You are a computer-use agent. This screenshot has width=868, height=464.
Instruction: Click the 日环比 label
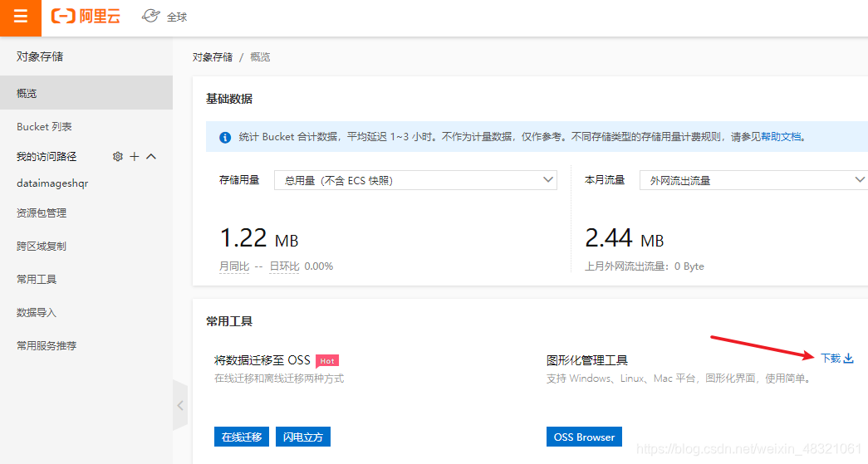tap(284, 266)
